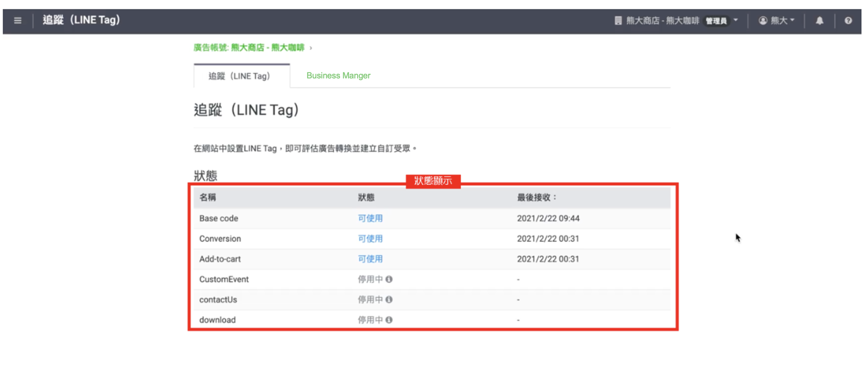Click 停用中 status text for contactUs
This screenshot has width=868, height=379.
[370, 300]
